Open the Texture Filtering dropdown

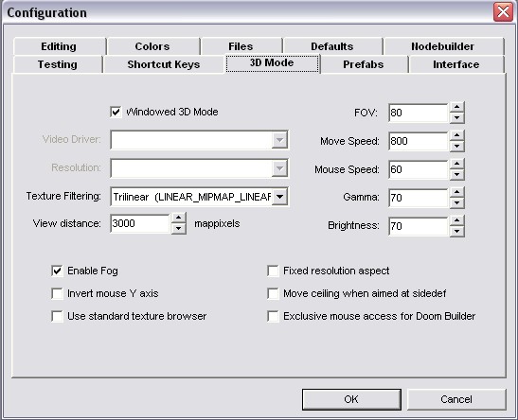[x=279, y=197]
